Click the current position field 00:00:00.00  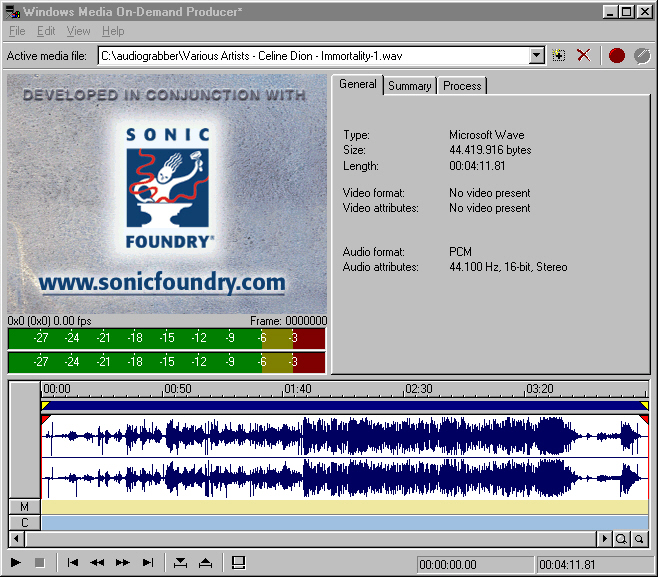475,564
